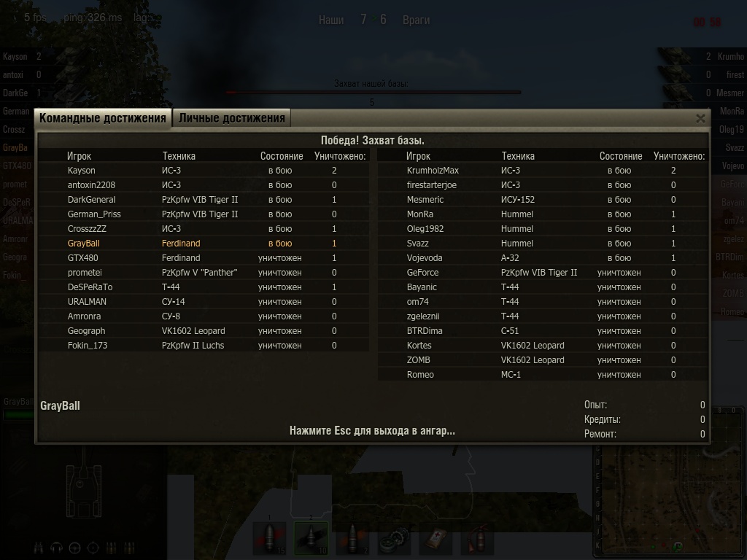Screen dimensions: 747x560
Task: Click the Fokin_173 player row
Action: [x=204, y=346]
